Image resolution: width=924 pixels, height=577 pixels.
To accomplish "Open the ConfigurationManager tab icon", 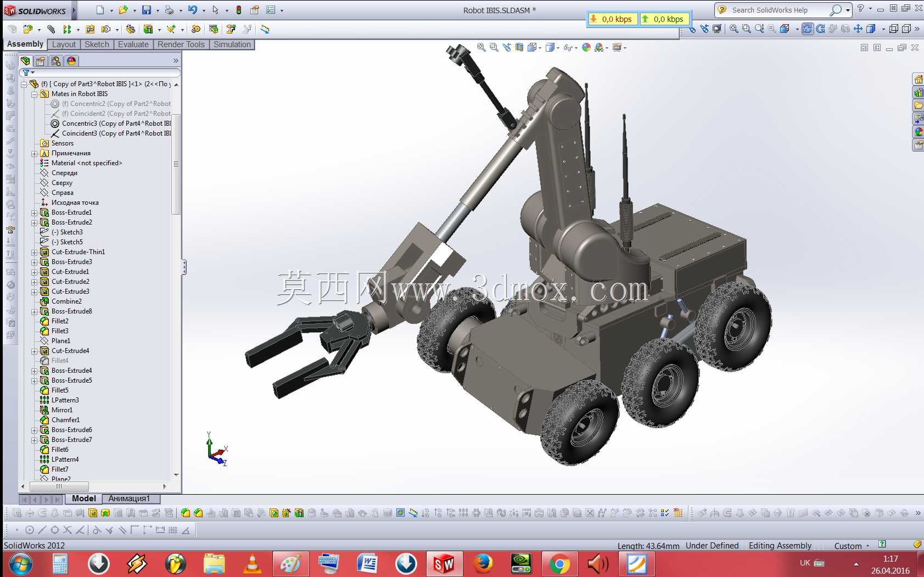I will [x=56, y=61].
